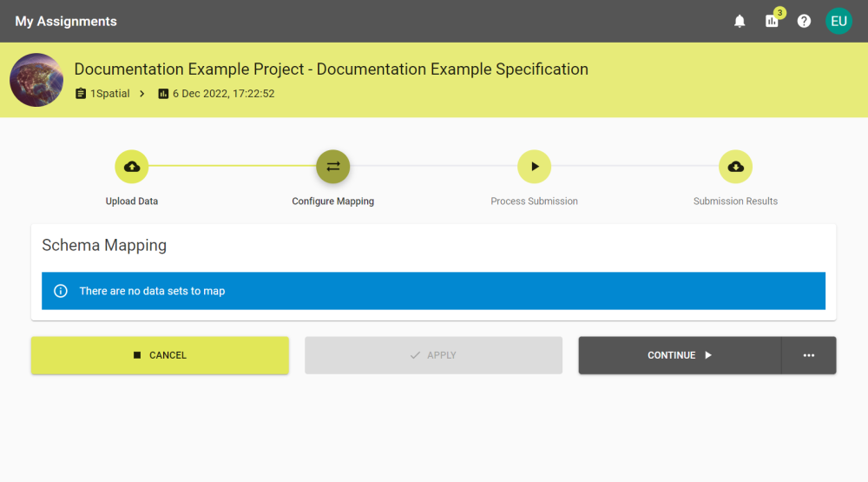Open the notifications bell
868x482 pixels.
point(740,21)
